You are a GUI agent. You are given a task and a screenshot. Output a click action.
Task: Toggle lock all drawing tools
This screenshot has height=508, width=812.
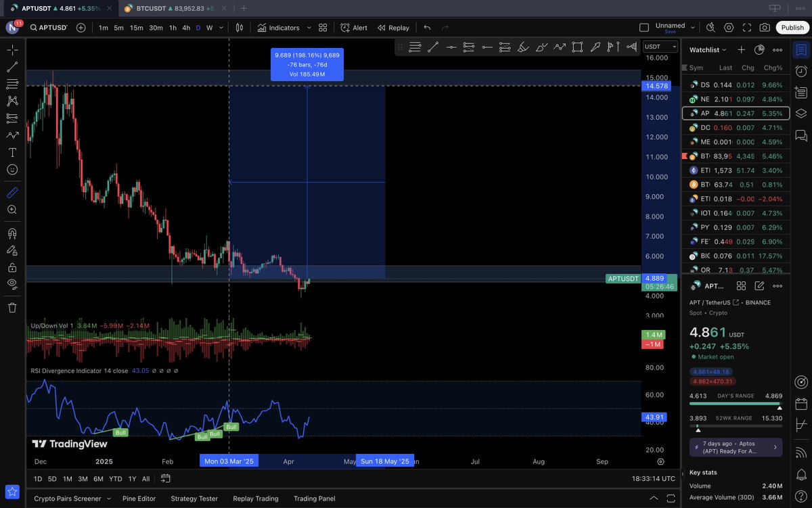pyautogui.click(x=12, y=267)
